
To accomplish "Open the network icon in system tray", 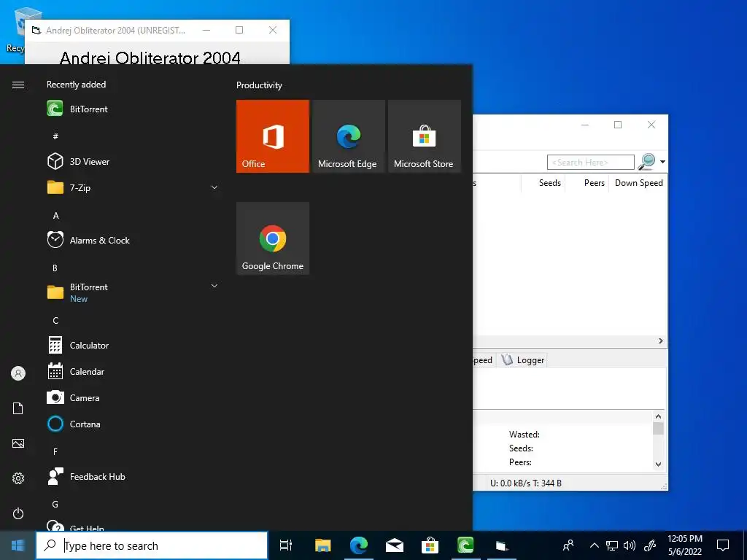I will tap(612, 545).
